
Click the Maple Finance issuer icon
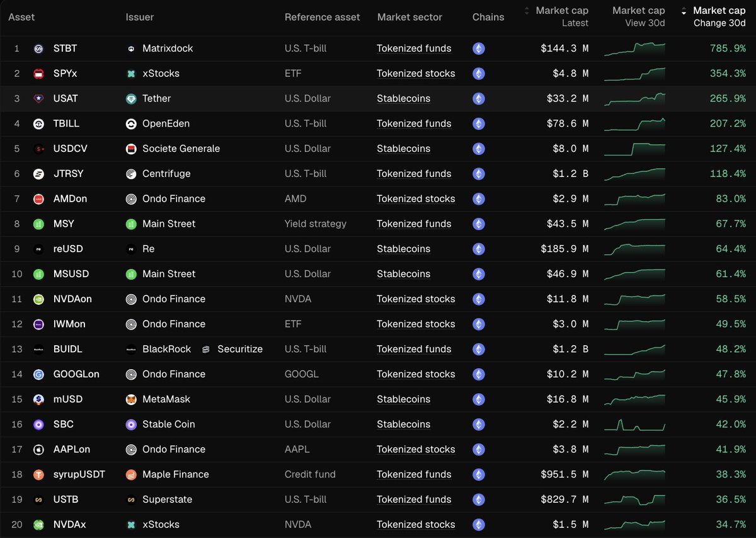click(131, 474)
